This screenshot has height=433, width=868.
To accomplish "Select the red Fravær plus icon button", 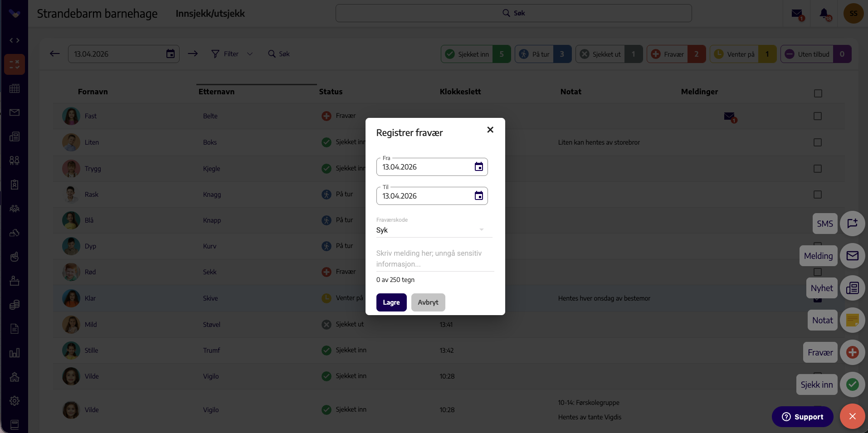I will 853,352.
